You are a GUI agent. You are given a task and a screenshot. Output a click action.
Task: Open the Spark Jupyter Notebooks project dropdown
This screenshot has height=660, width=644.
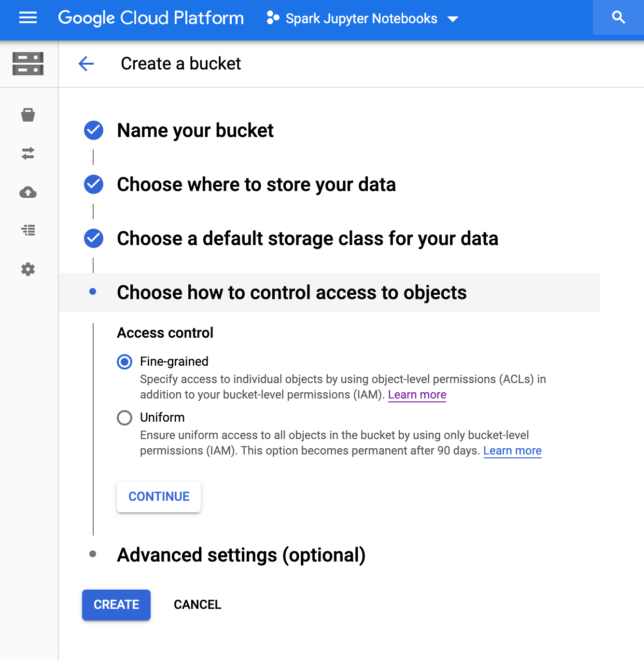click(362, 19)
